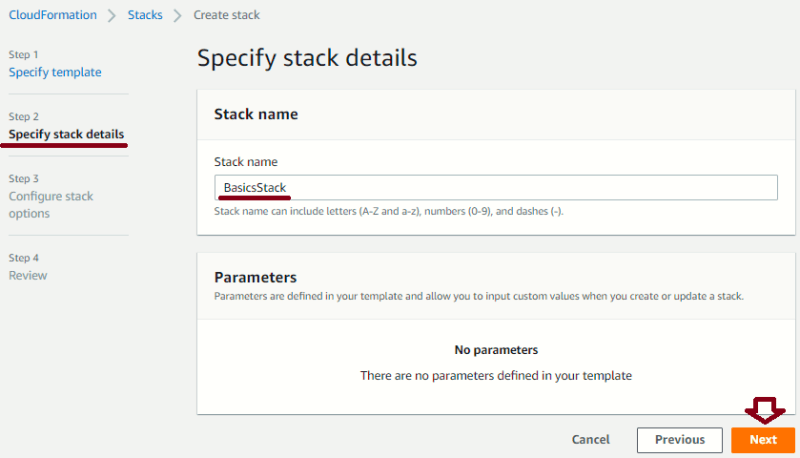Click the Stack name panel header
Viewport: 800px width, 458px height.
pyautogui.click(x=256, y=114)
